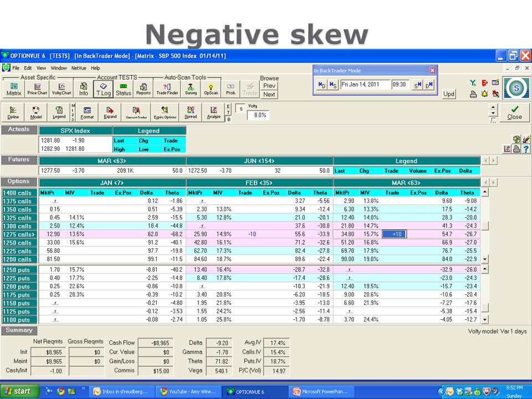The width and height of the screenshot is (532, 399).
Task: Click the Expire Options button
Action: pyautogui.click(x=165, y=112)
